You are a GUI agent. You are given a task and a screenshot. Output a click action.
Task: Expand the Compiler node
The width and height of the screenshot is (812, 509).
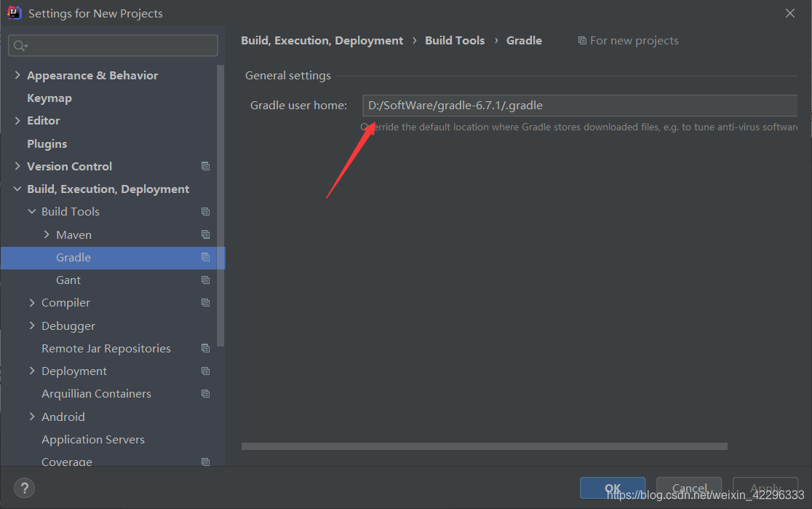coord(32,303)
